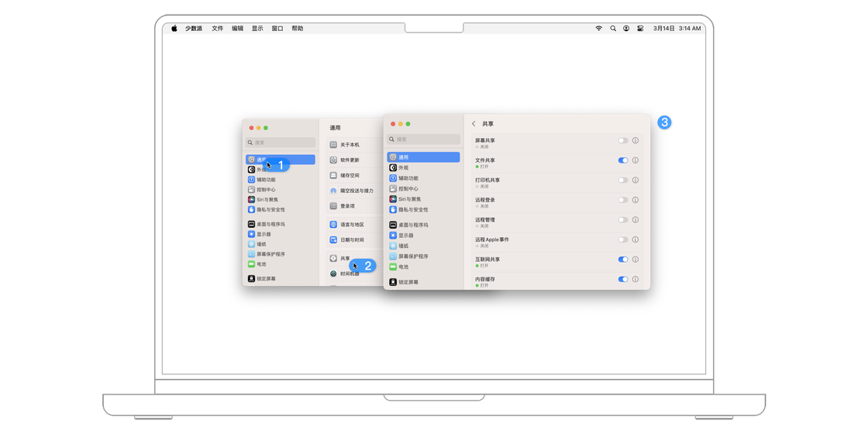This screenshot has height=434, width=868.
Task: Open Control Center in menu bar
Action: click(640, 28)
